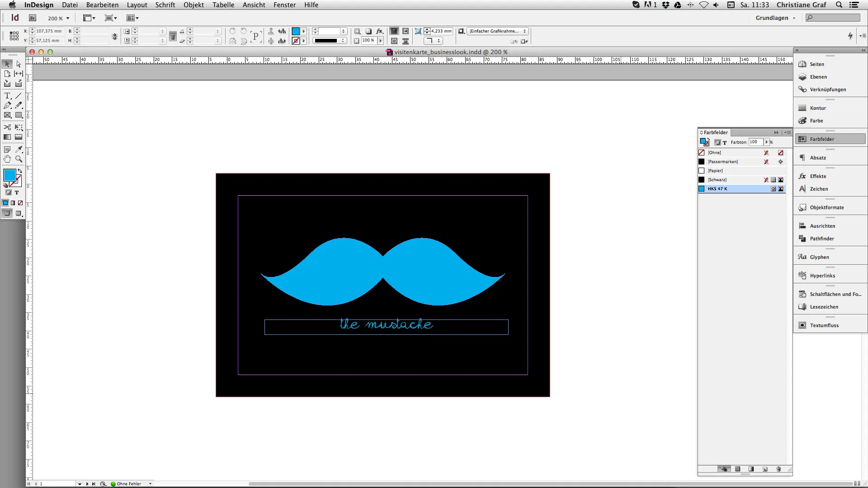Pick the Eyedropper tool
The width and height of the screenshot is (868, 488).
pos(19,150)
